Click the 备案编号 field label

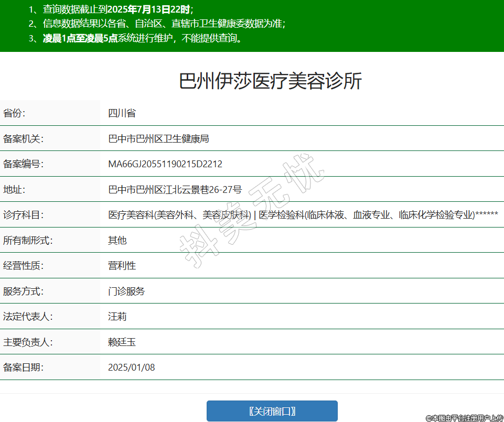tap(23, 164)
